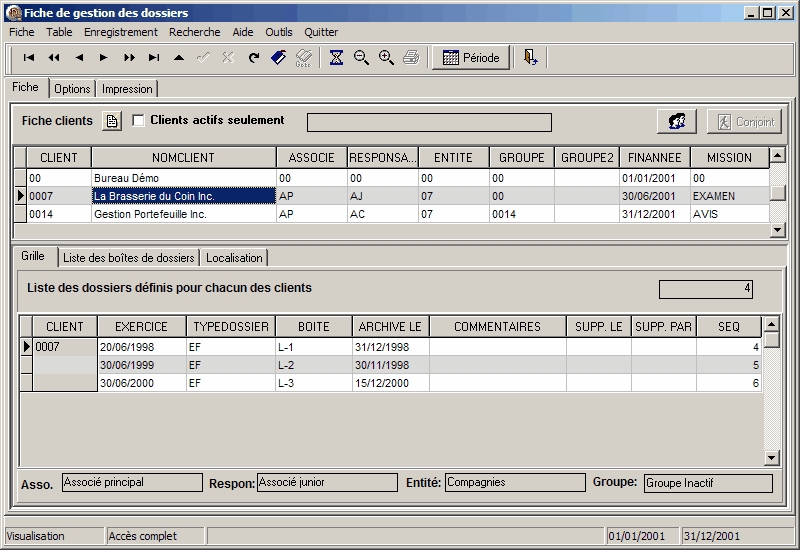The image size is (800, 550).
Task: Click the client search people icon
Action: tap(677, 121)
